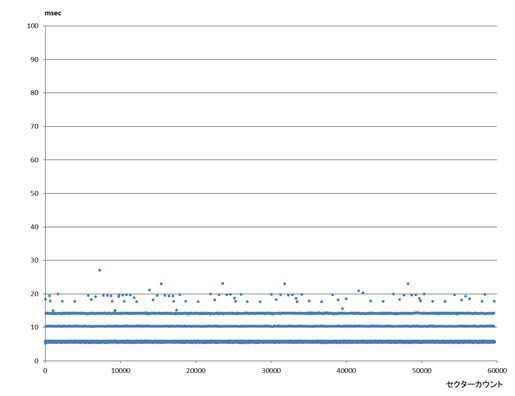
Task: Select the data band near 14 msec
Action: coord(271,313)
